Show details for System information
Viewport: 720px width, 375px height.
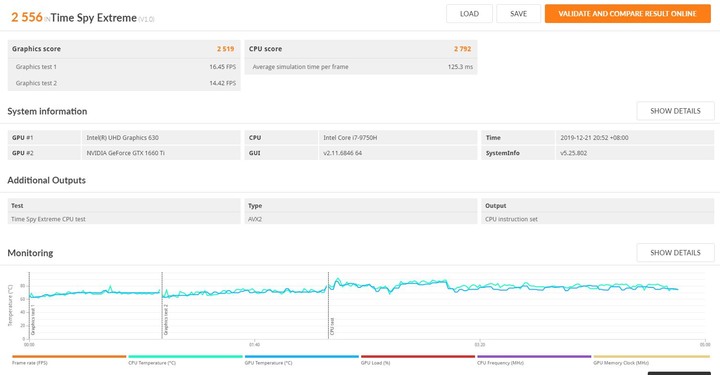[675, 111]
